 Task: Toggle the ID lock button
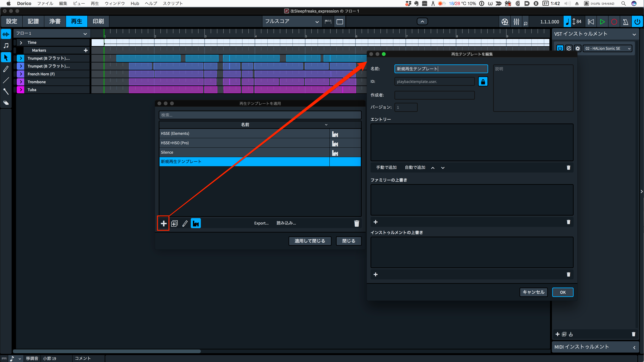(483, 82)
